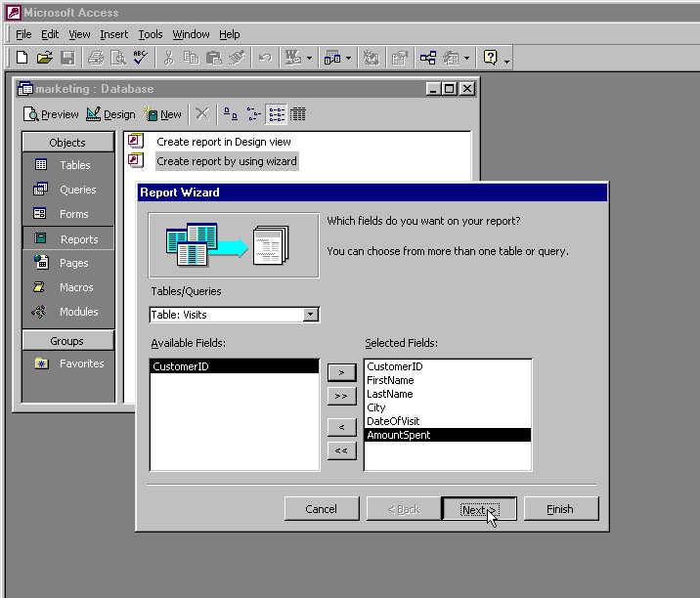Click the single > add field button
This screenshot has width=700, height=598.
(x=341, y=372)
